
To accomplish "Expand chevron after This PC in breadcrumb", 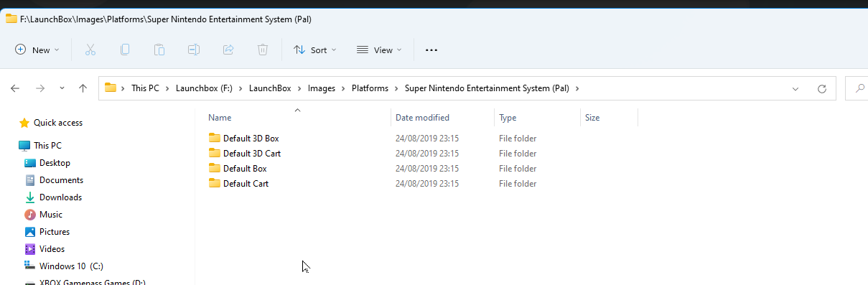I will pyautogui.click(x=167, y=88).
